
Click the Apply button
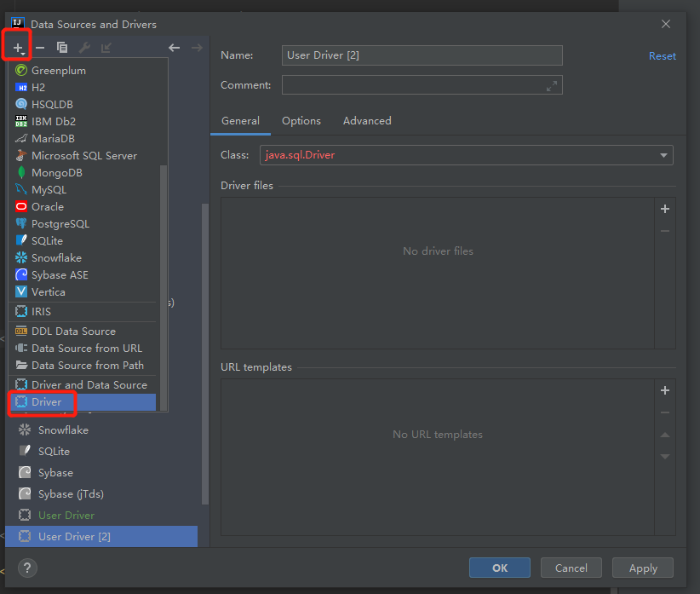643,568
